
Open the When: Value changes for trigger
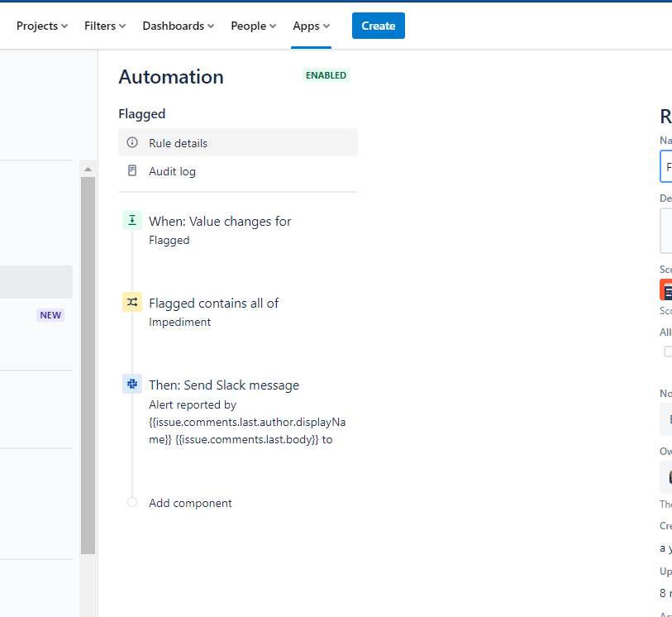coord(220,222)
